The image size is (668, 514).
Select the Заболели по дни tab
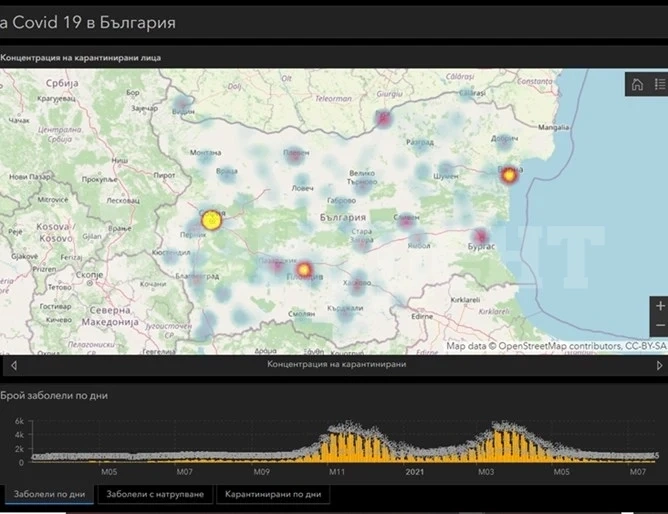(49, 494)
